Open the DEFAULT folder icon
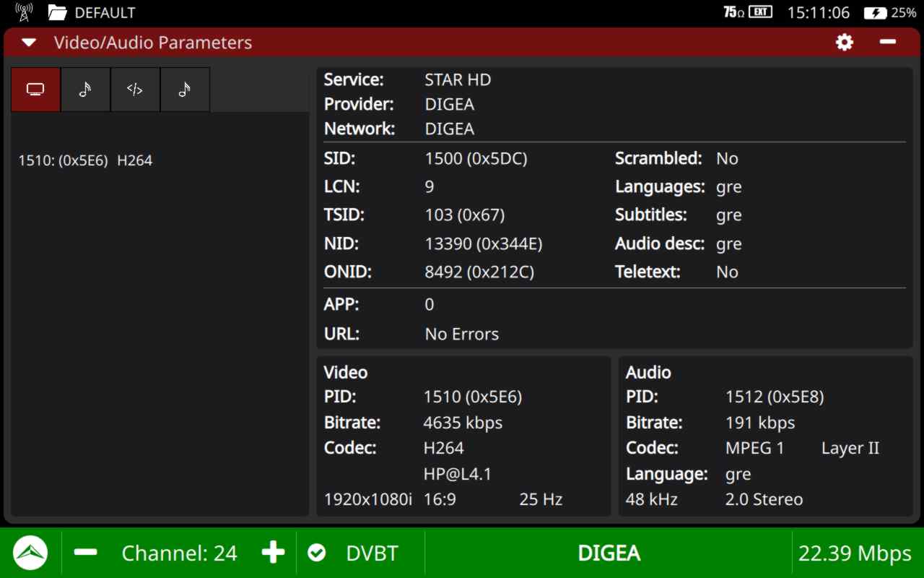 pos(58,13)
